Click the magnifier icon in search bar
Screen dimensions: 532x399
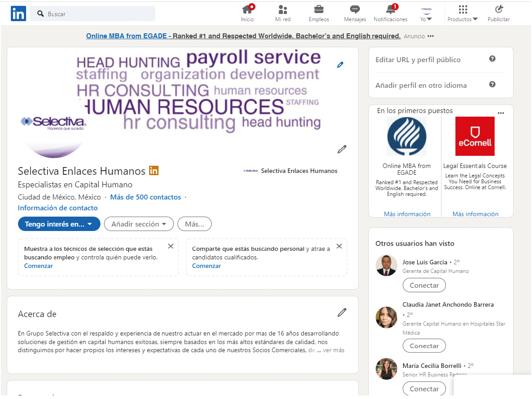click(x=41, y=14)
